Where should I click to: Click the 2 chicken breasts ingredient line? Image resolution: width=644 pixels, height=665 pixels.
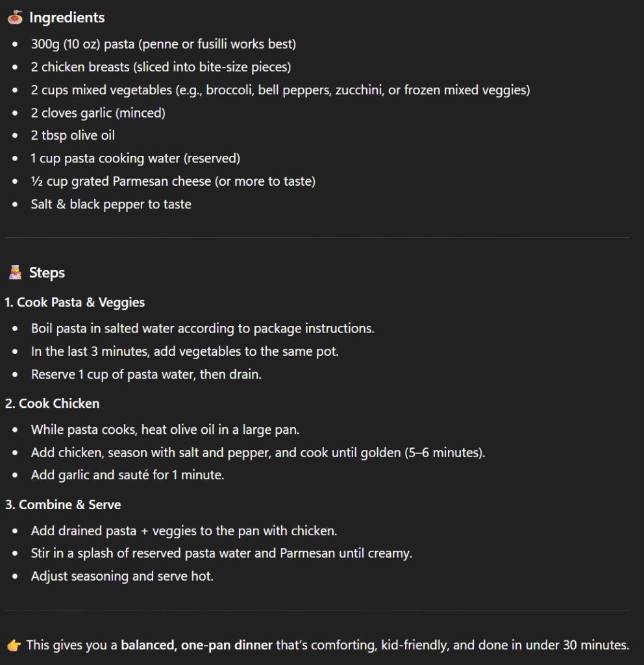click(160, 68)
